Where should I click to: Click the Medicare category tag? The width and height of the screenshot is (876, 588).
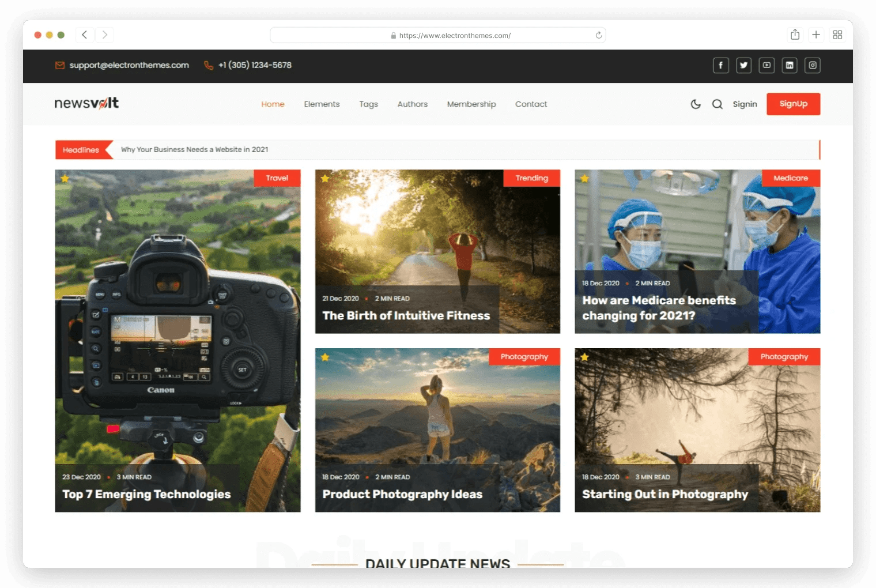(x=791, y=178)
